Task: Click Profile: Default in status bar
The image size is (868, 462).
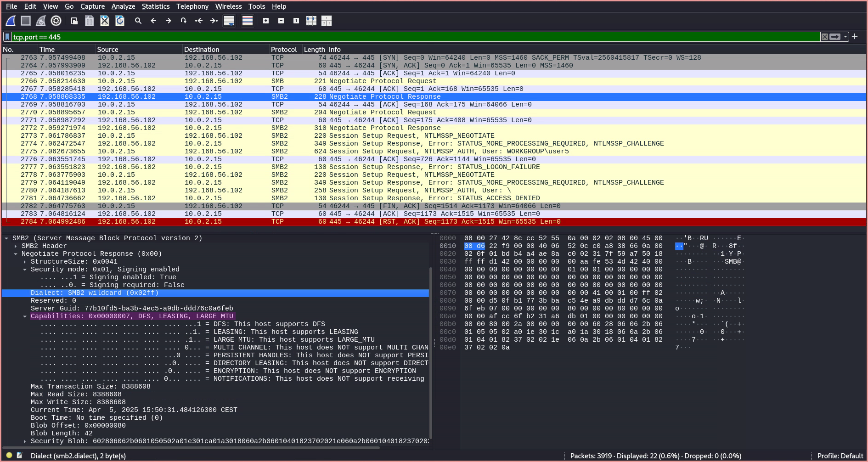Action: click(840, 456)
